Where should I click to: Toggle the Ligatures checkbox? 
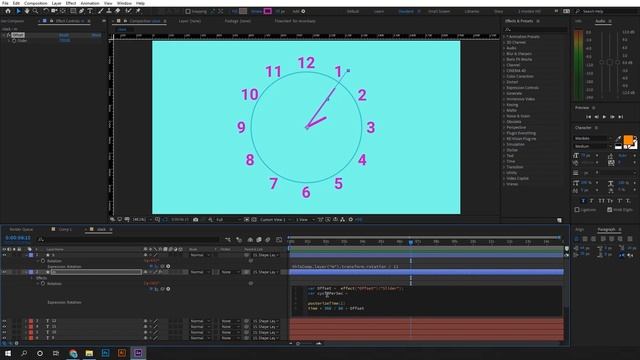(577, 209)
